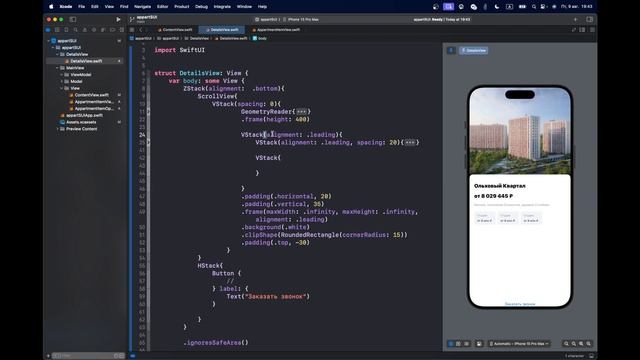Open Control Center in menu bar
Image resolution: width=640 pixels, height=360 pixels.
click(x=543, y=7)
